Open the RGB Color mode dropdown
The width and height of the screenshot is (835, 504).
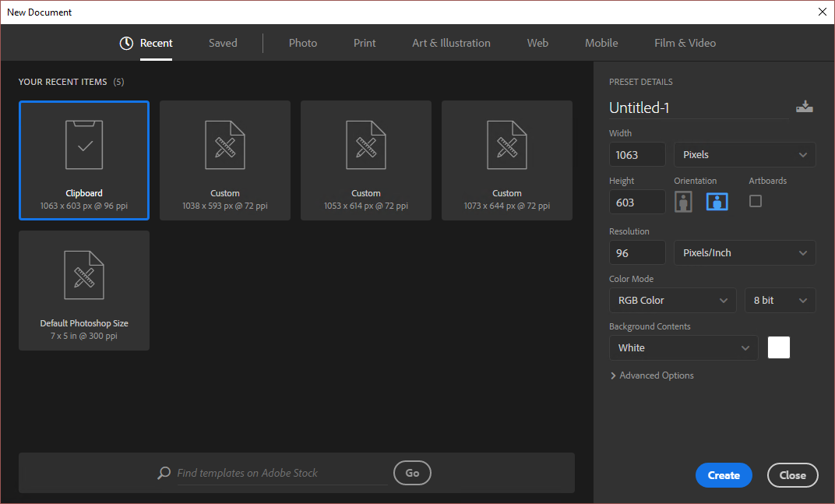click(x=672, y=301)
